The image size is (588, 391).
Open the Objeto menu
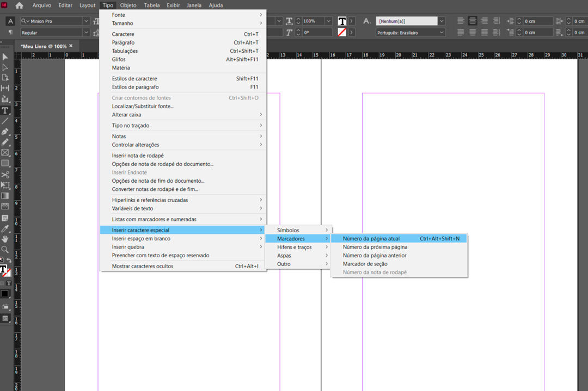pos(128,5)
